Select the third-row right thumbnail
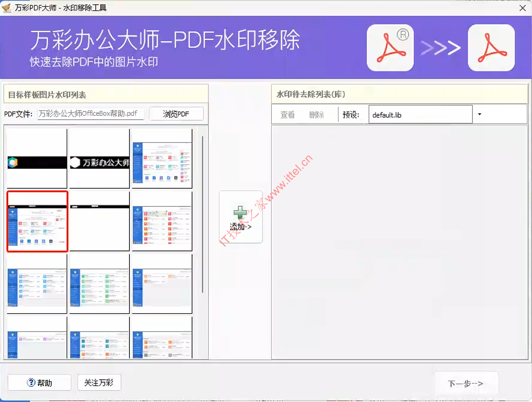532x402 pixels. (x=162, y=284)
